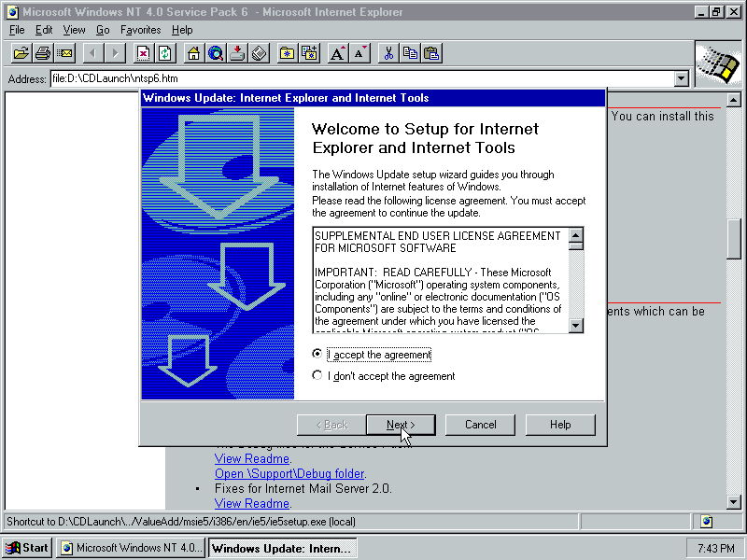Open the Favorites menu
This screenshot has width=747, height=560.
[x=140, y=30]
